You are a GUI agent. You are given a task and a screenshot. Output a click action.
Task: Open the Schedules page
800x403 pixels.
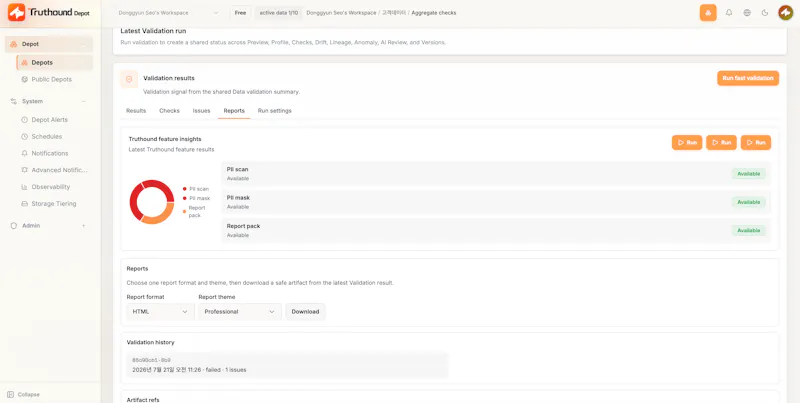(x=46, y=137)
